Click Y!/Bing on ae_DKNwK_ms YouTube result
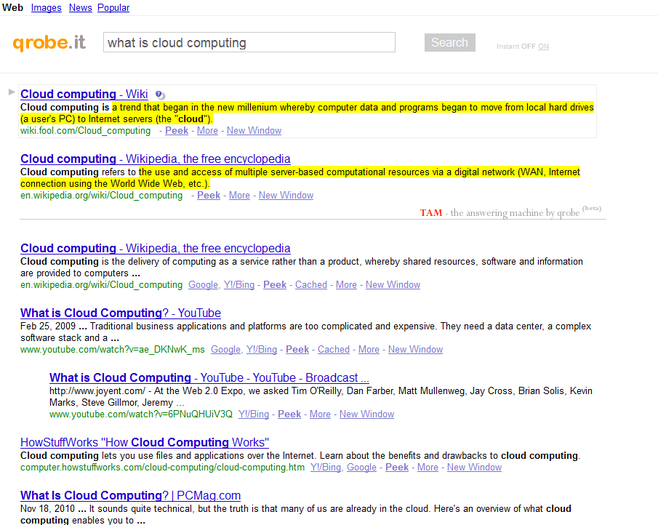658x525 pixels. coord(261,349)
